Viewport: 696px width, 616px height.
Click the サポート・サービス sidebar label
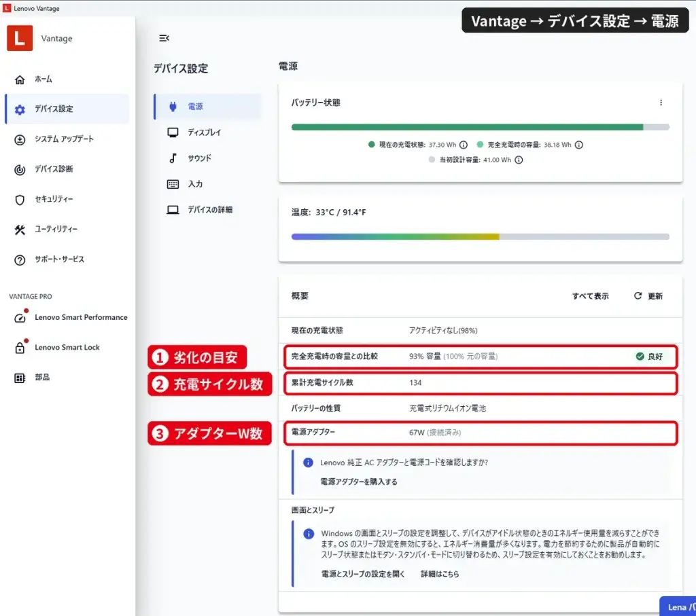tap(60, 259)
